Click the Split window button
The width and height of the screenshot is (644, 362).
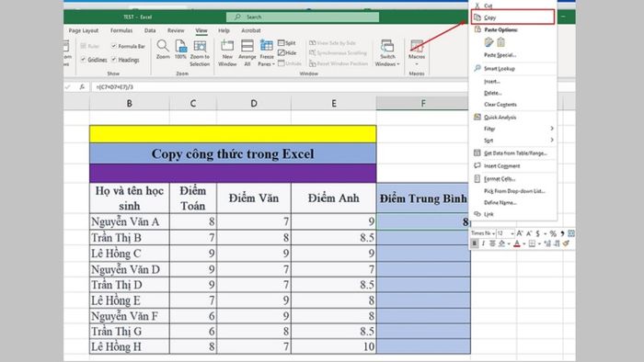click(287, 43)
